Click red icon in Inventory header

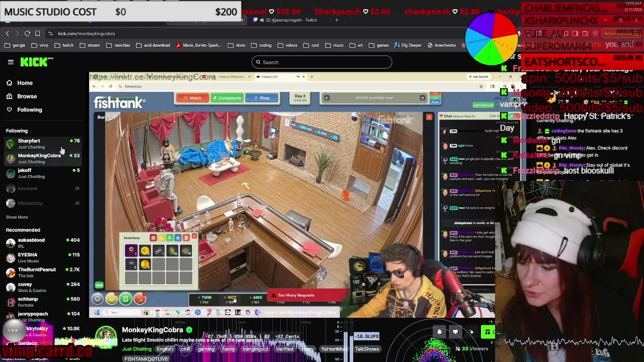tap(153, 238)
